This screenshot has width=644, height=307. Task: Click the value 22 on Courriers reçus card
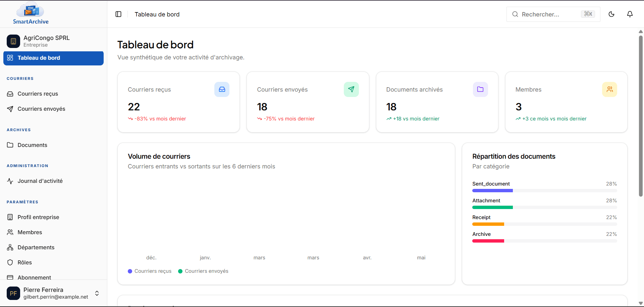134,107
